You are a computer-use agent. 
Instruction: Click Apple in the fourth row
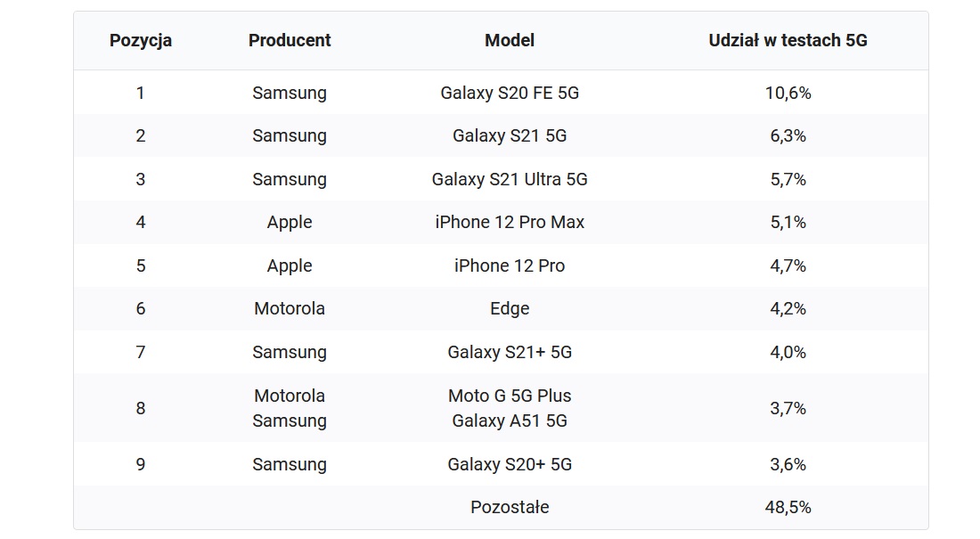[290, 222]
